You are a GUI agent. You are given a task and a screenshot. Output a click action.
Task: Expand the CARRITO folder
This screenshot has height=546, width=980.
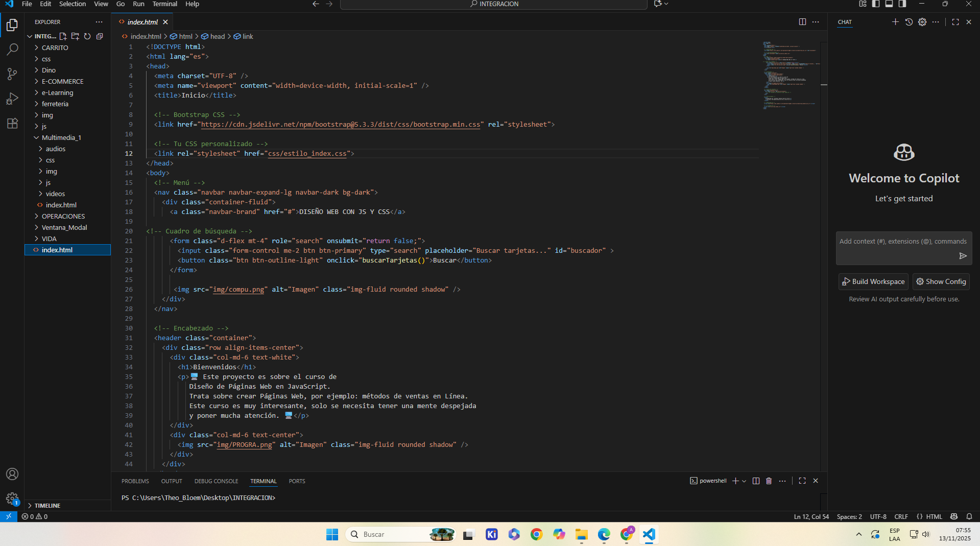55,48
